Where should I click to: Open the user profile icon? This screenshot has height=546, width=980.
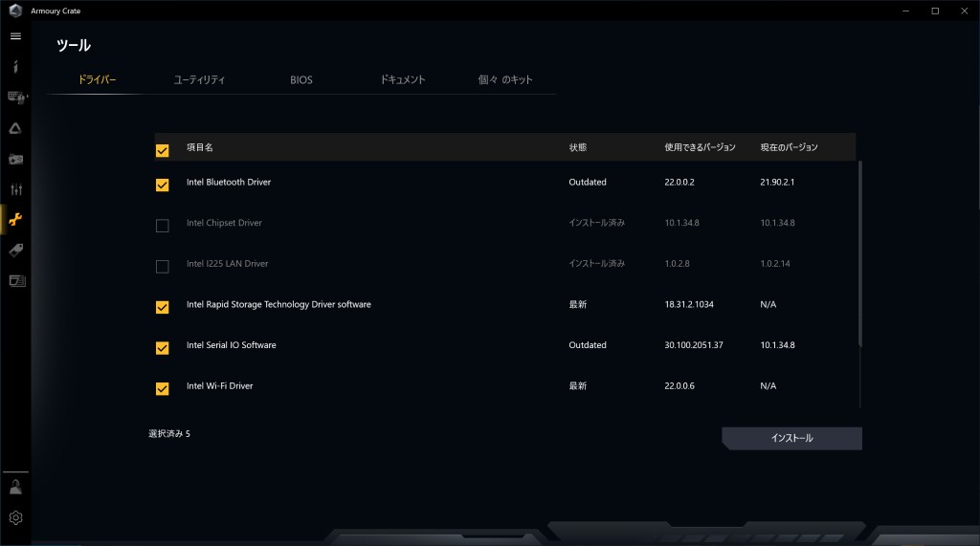coord(15,488)
